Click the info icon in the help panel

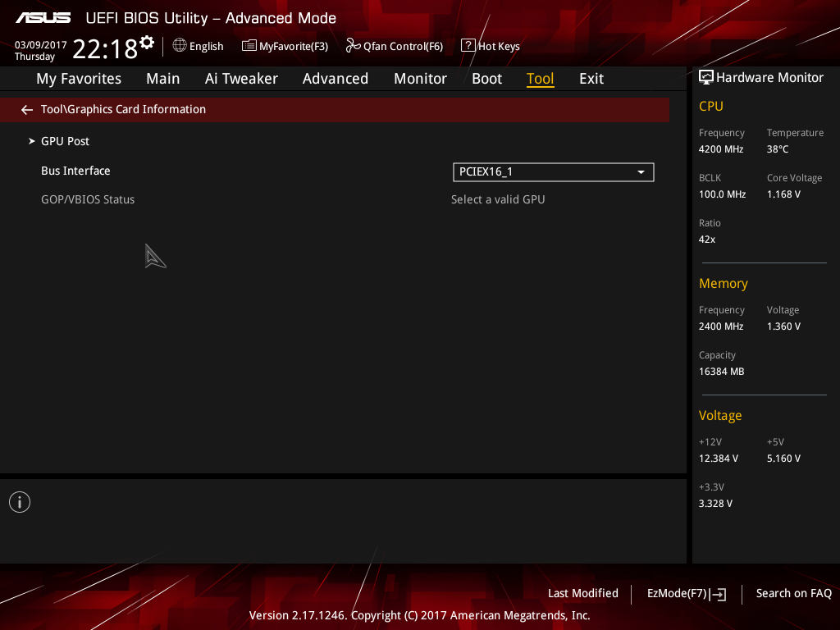click(x=20, y=502)
